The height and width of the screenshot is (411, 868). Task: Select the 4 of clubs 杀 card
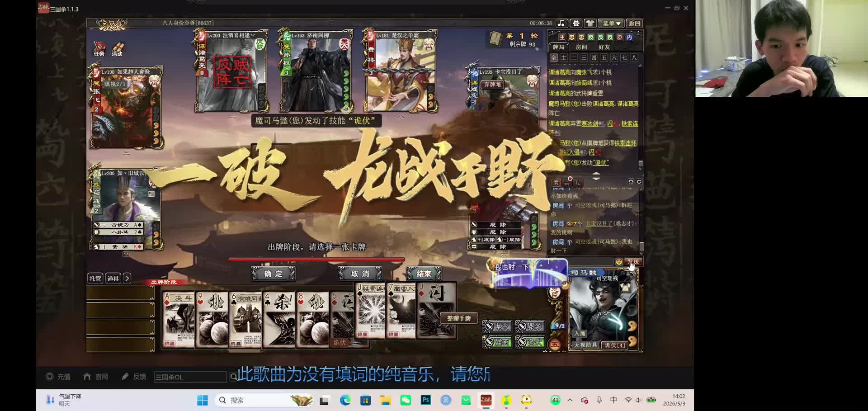pyautogui.click(x=278, y=320)
